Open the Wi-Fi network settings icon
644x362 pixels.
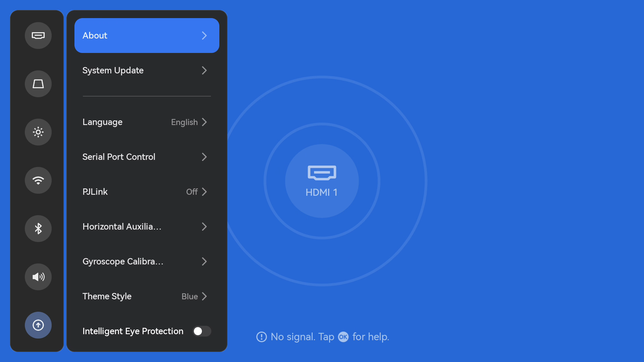(38, 180)
